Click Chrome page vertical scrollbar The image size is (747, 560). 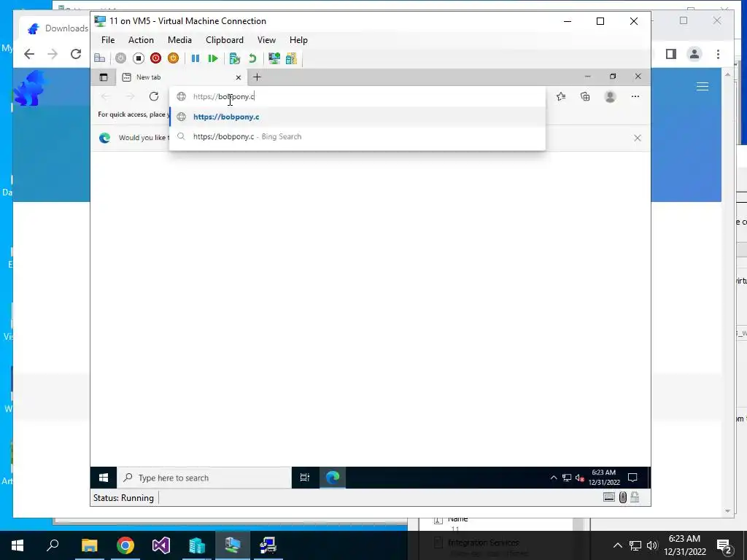(727, 293)
